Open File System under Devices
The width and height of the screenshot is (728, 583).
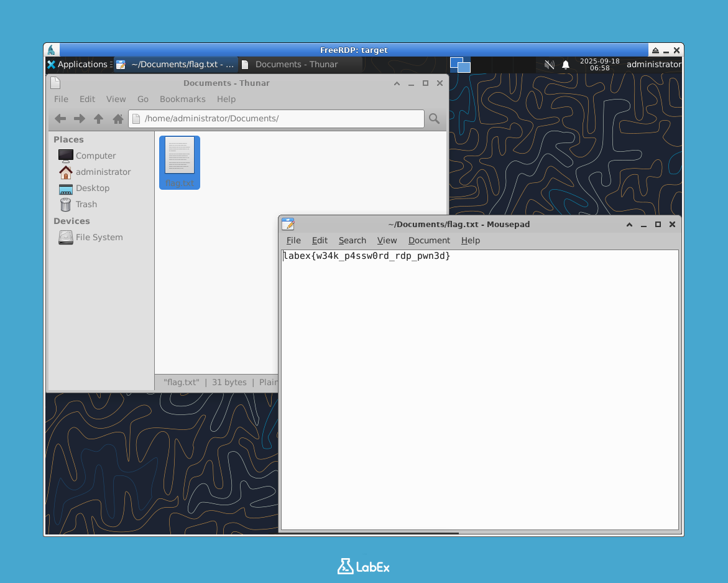(x=98, y=237)
